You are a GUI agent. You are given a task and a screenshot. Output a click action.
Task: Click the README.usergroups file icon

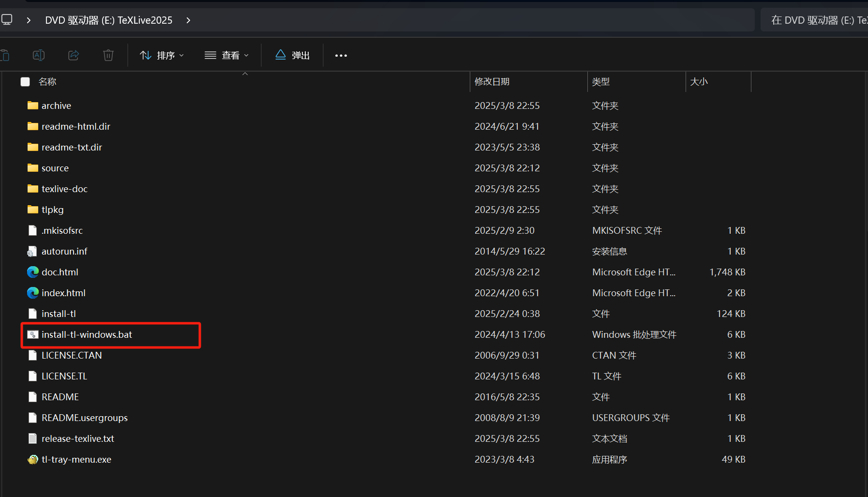(33, 418)
